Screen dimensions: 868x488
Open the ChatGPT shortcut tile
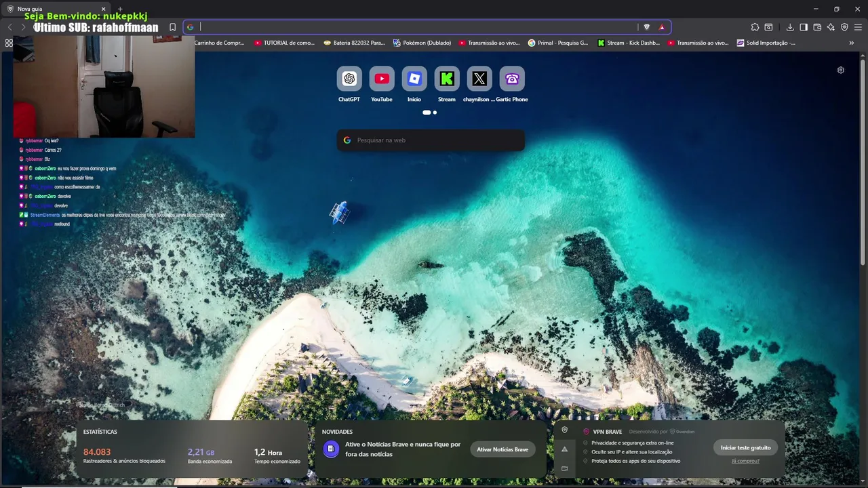(x=349, y=79)
